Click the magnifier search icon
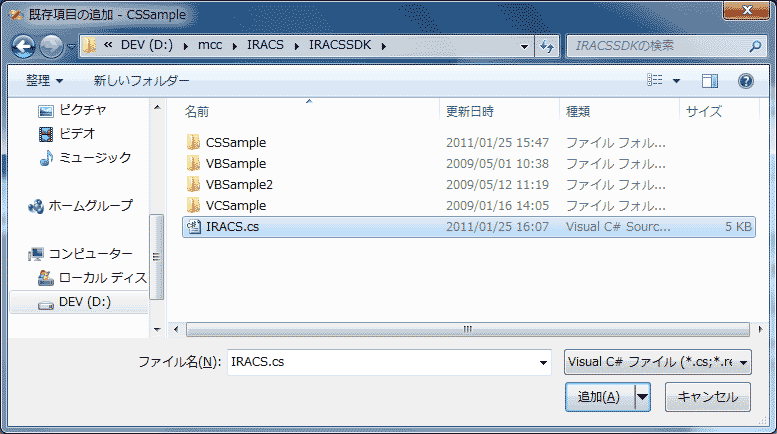This screenshot has width=777, height=434. click(x=755, y=46)
